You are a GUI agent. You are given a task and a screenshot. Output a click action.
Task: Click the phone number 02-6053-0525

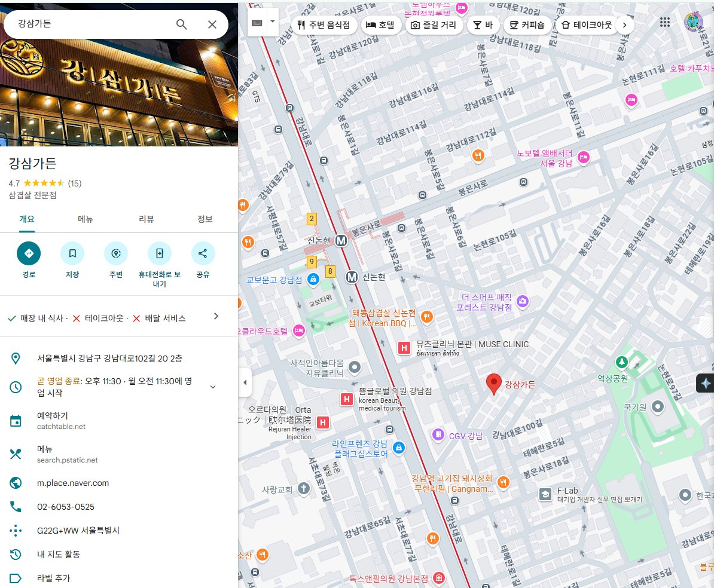click(66, 507)
